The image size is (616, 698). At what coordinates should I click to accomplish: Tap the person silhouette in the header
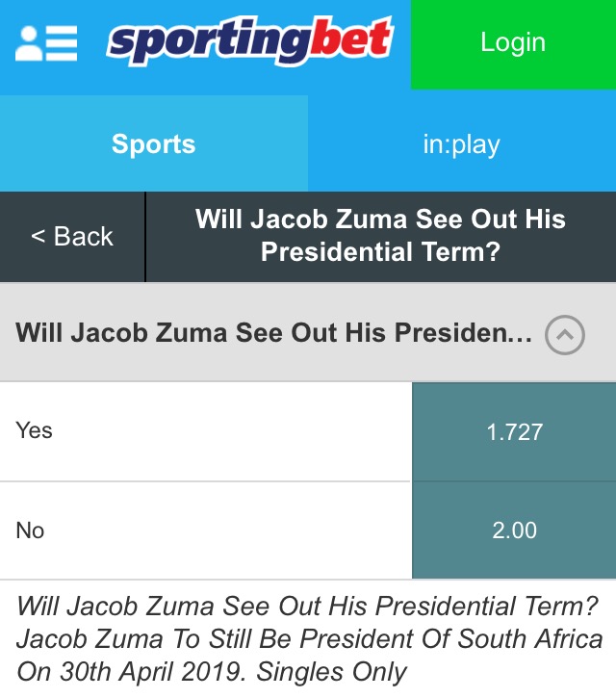click(x=28, y=41)
